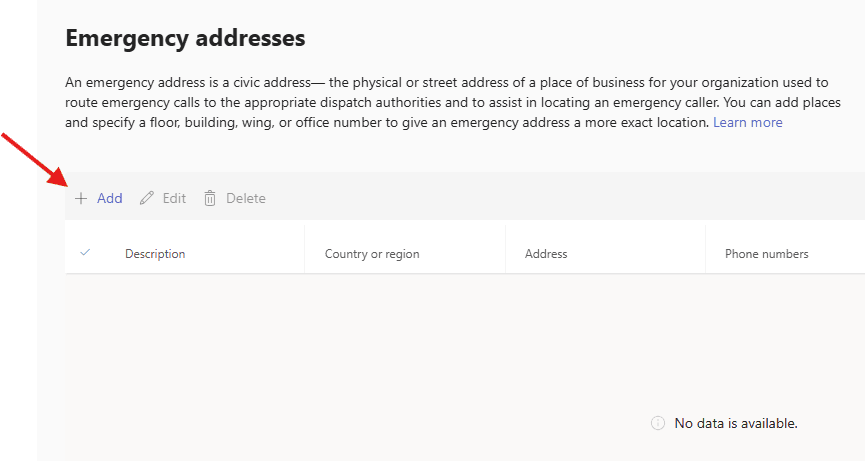This screenshot has width=865, height=461.
Task: Sort by Country or region column
Action: click(x=372, y=254)
